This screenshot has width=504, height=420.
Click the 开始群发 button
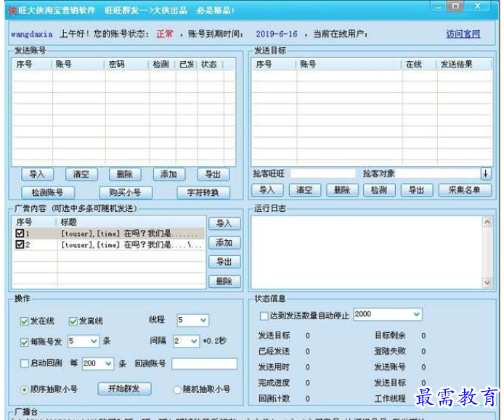124,389
